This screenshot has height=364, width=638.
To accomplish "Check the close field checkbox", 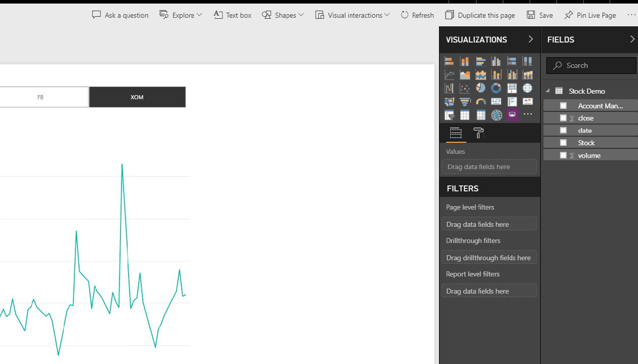I will click(563, 118).
